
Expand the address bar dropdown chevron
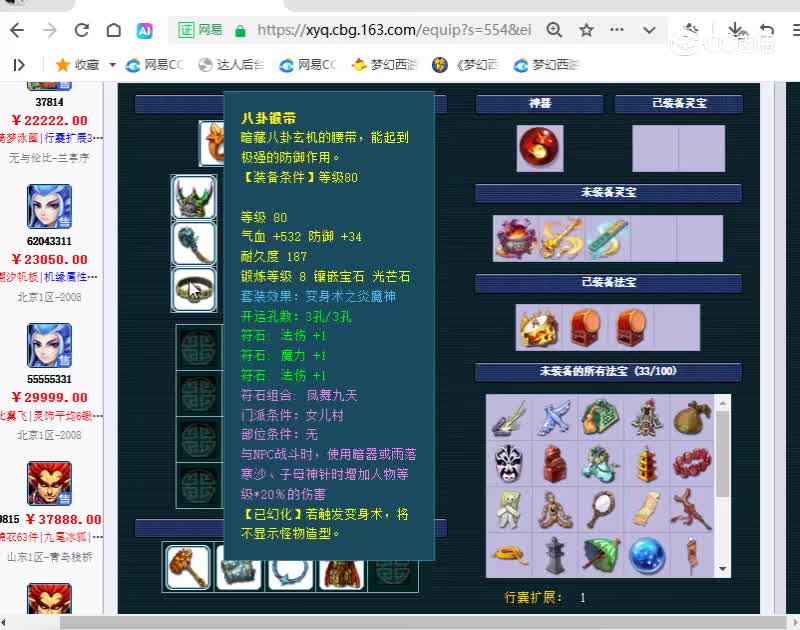pos(649,30)
